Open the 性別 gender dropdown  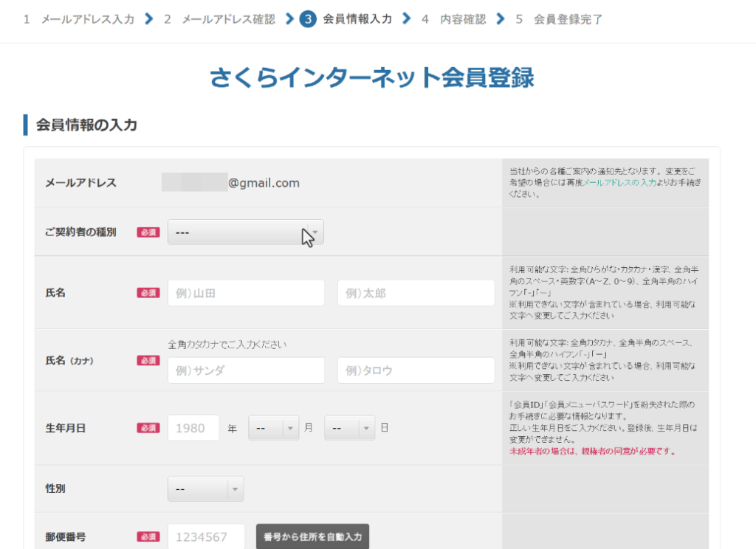point(205,488)
